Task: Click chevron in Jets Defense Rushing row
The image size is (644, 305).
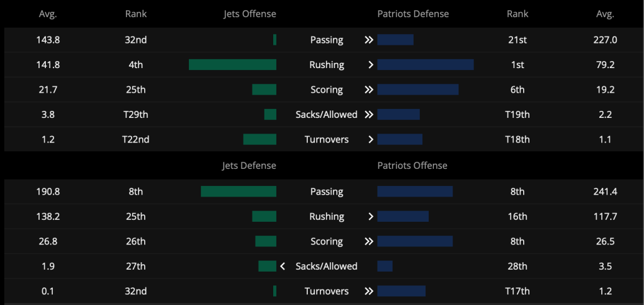Action: coord(371,217)
